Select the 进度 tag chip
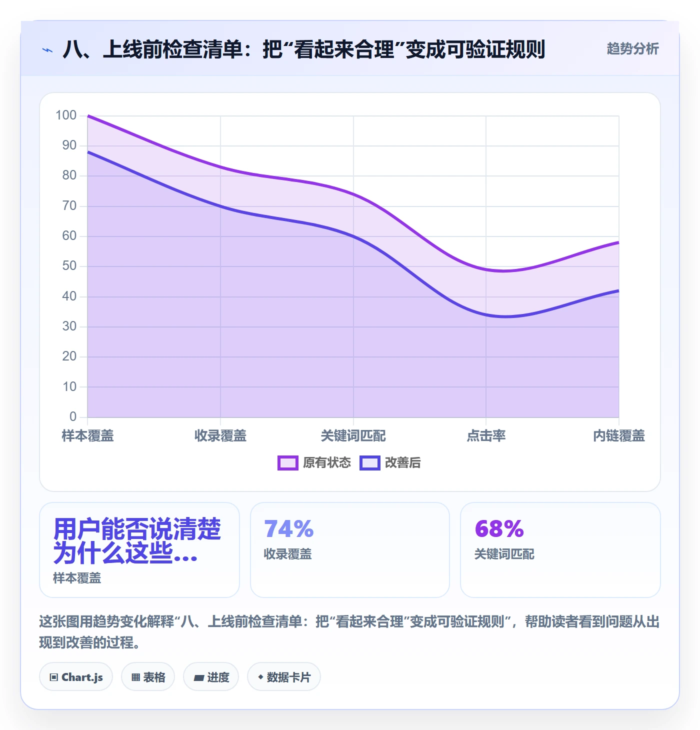Screen dimensions: 700x730 click(211, 677)
